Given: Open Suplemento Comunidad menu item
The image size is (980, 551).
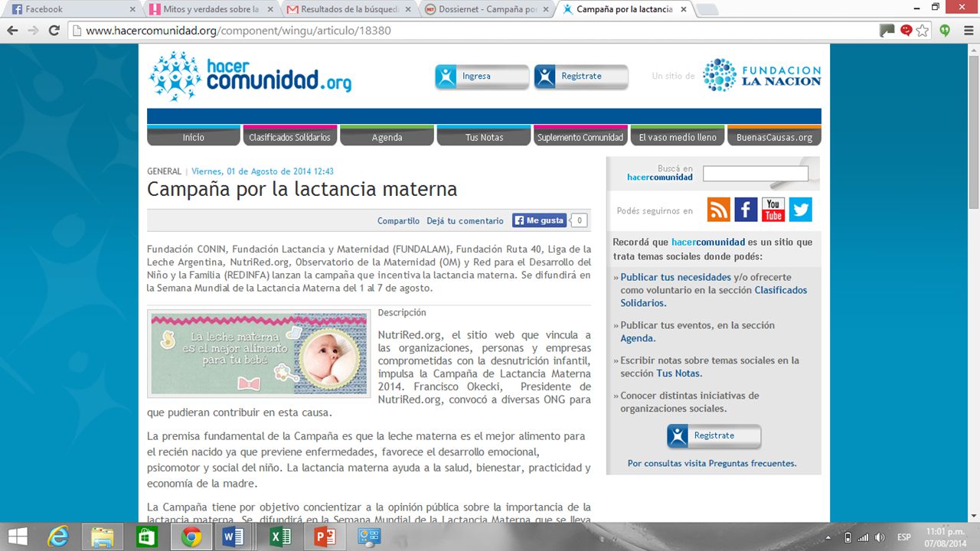Looking at the screenshot, I should [580, 135].
